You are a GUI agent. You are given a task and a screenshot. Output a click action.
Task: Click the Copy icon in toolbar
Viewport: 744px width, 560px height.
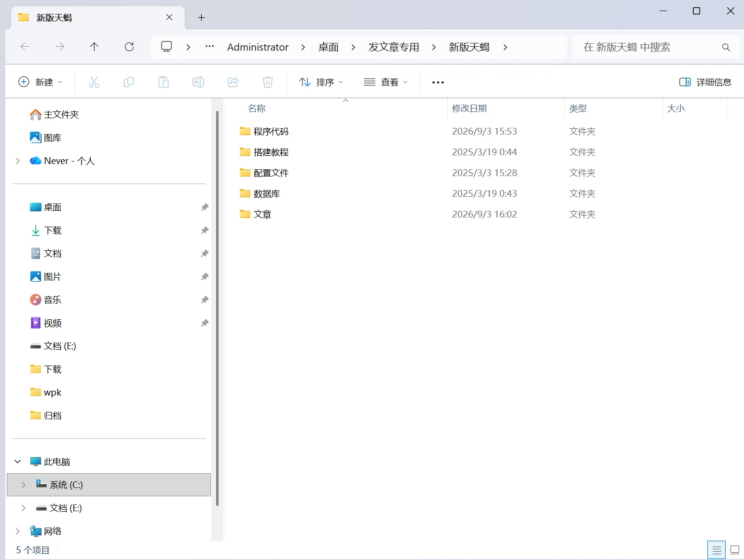[x=129, y=82]
